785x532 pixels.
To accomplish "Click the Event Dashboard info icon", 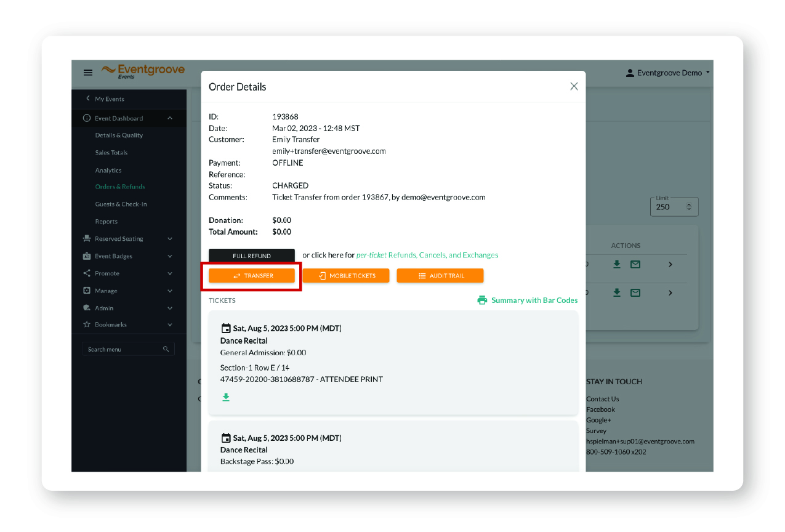I will (87, 118).
